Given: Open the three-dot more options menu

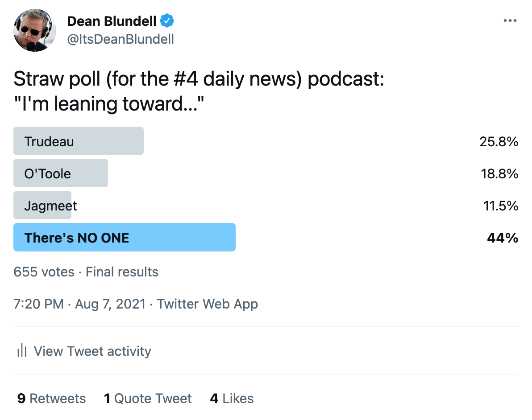Looking at the screenshot, I should (x=510, y=21).
